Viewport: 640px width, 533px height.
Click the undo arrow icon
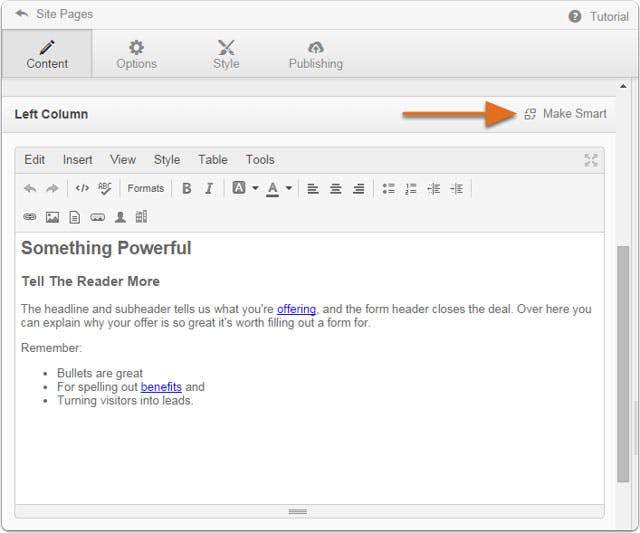click(x=30, y=188)
